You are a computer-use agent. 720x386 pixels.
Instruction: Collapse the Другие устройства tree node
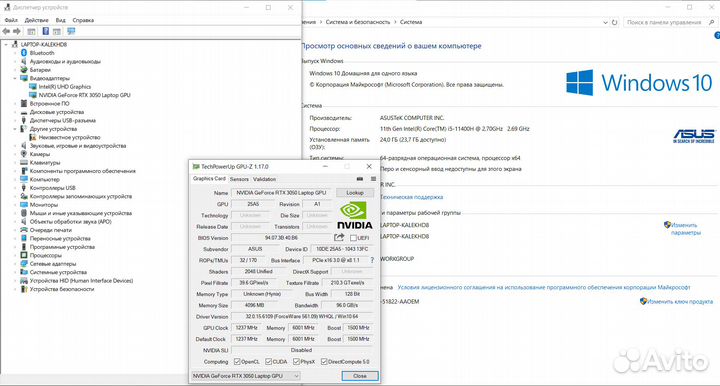(x=15, y=129)
